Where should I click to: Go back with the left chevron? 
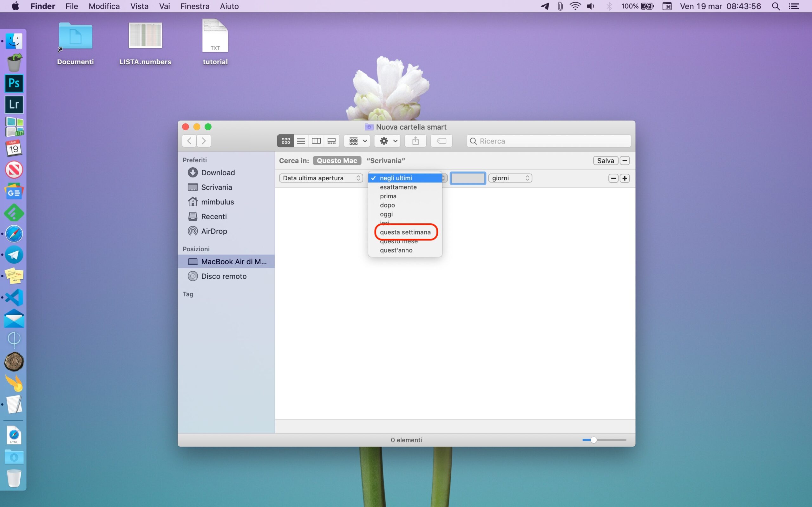189,141
